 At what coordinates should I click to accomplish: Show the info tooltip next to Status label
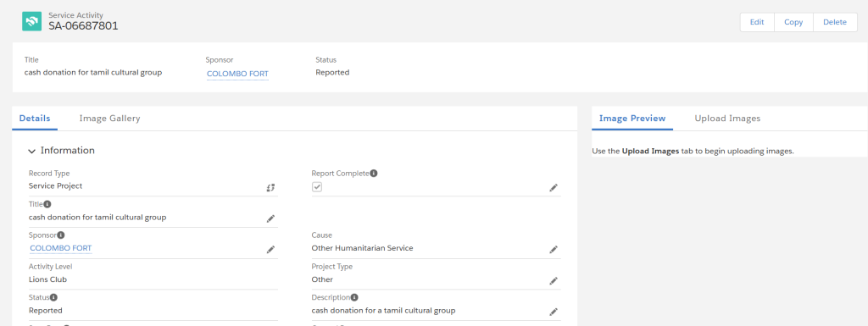(53, 297)
